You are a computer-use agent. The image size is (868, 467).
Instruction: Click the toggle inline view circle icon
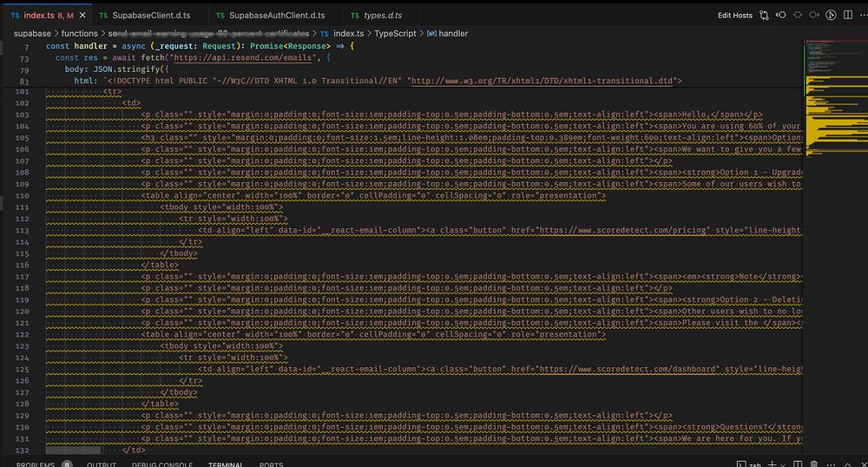[798, 16]
